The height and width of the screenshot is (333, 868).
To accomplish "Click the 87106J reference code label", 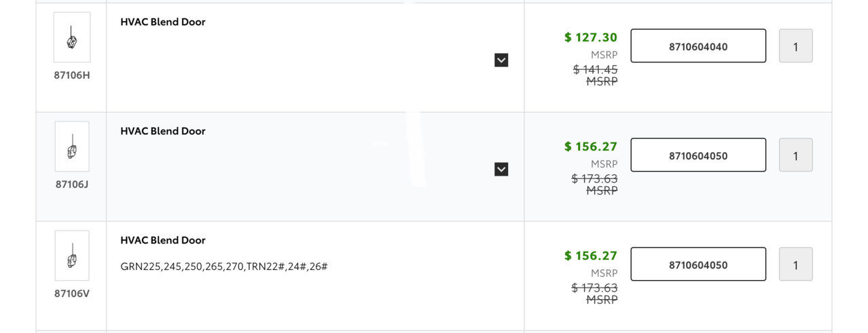I will click(x=72, y=184).
